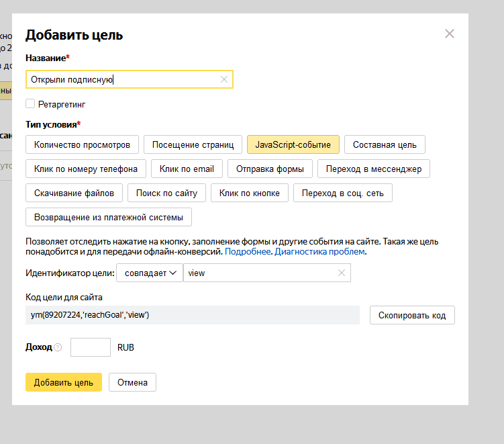This screenshot has width=504, height=444.
Task: Select Количество просмотров condition type
Action: pos(83,144)
